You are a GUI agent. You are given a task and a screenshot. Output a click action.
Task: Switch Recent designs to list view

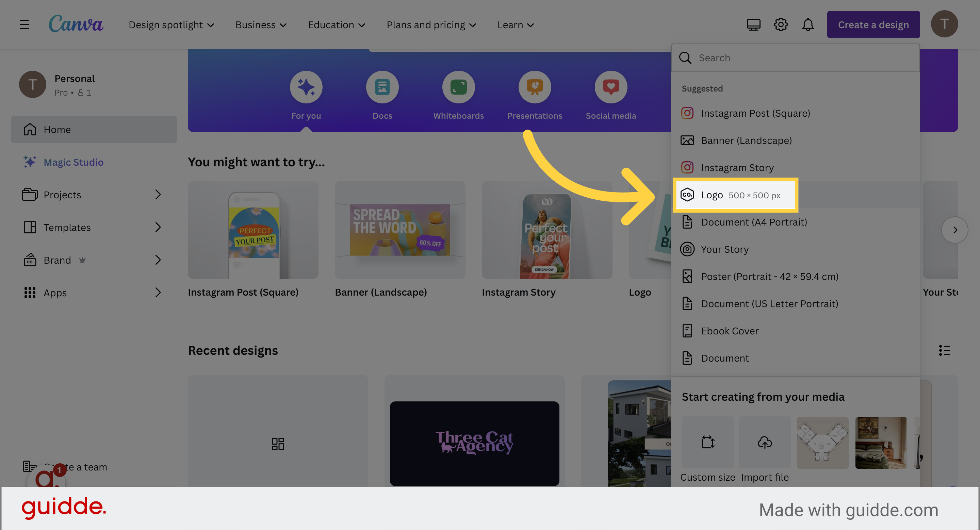click(x=945, y=350)
